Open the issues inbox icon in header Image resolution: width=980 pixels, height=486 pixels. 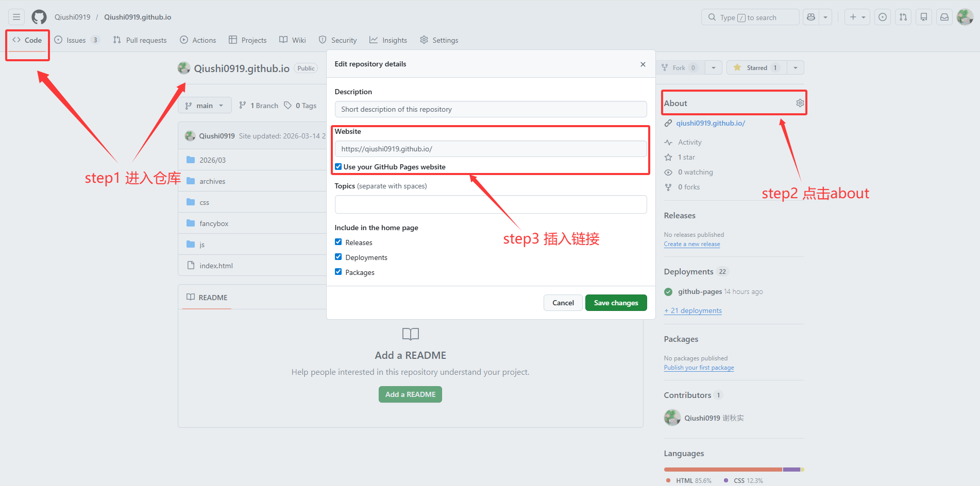[x=883, y=17]
